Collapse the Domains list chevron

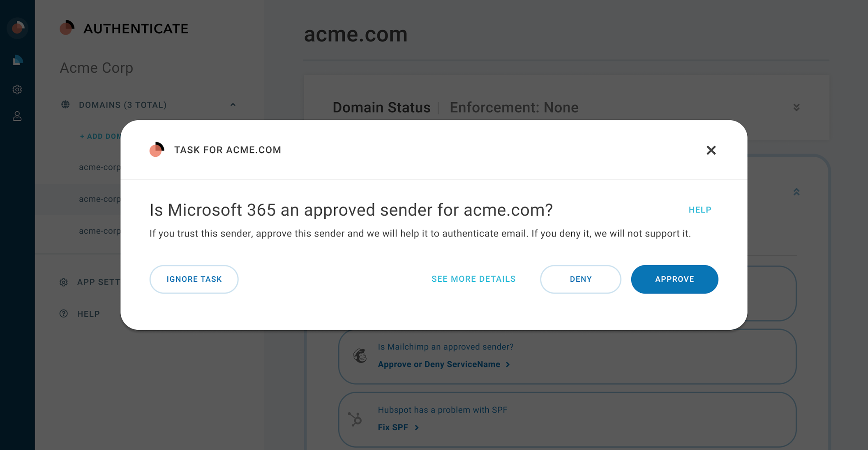click(233, 105)
